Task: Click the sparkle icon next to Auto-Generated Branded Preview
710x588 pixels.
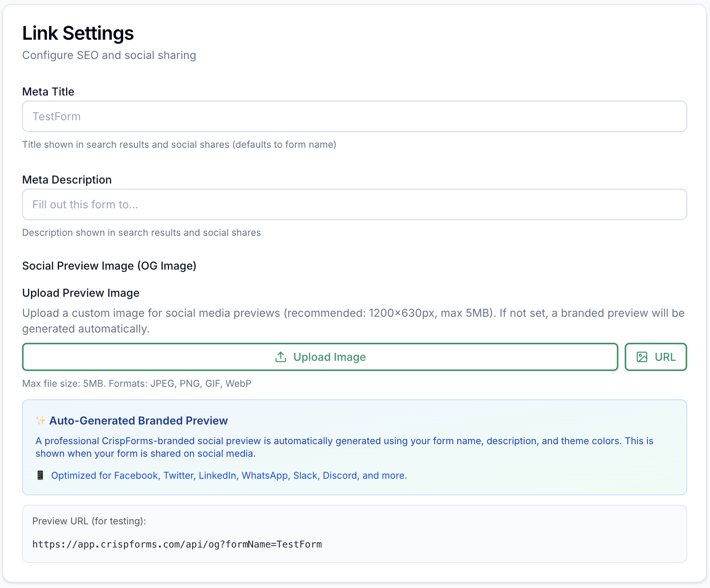Action: [x=40, y=420]
